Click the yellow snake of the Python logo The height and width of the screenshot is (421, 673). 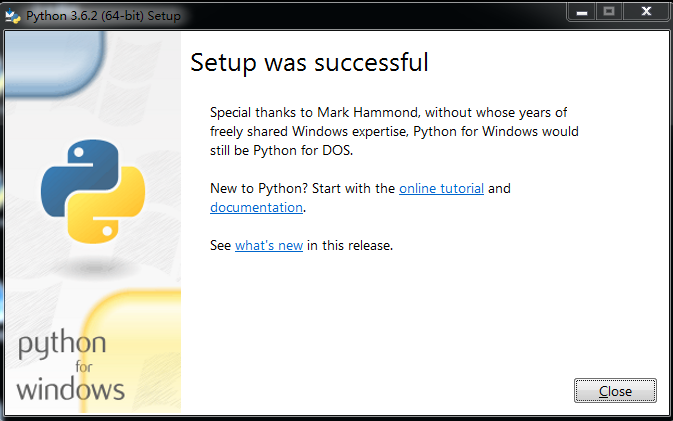pyautogui.click(x=107, y=206)
